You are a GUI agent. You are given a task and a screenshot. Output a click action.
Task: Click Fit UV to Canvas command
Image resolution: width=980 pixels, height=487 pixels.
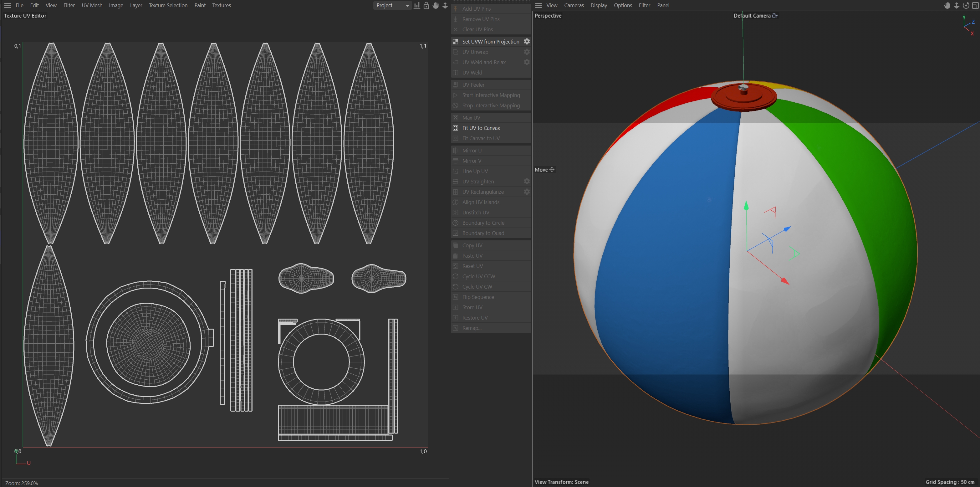[481, 128]
